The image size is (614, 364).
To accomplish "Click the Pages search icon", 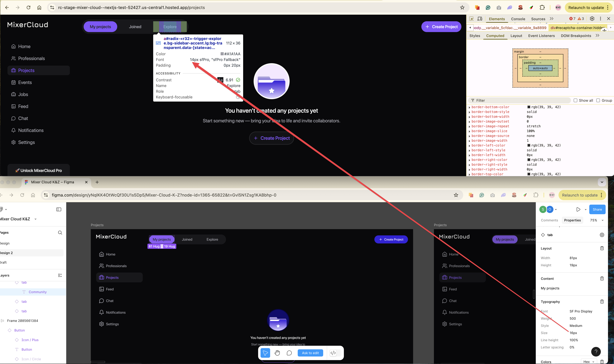I will pyautogui.click(x=60, y=232).
